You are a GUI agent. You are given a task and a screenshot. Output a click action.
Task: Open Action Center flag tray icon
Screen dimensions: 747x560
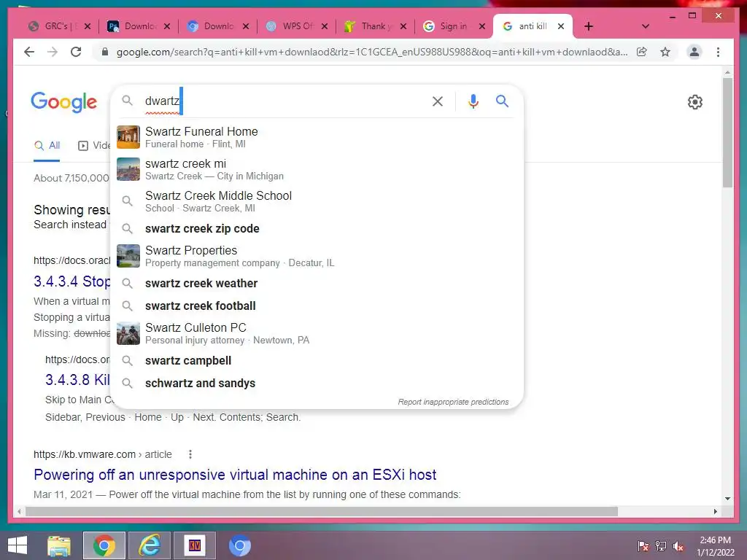pos(643,546)
